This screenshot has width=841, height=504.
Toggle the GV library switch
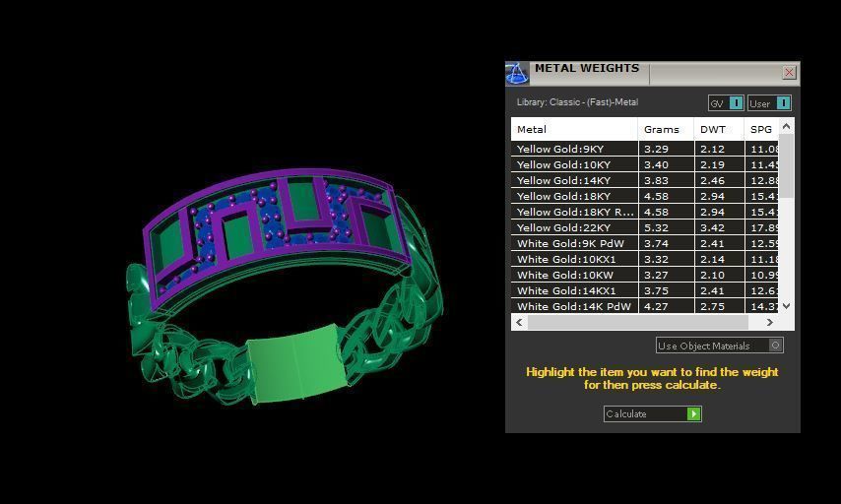coord(726,103)
